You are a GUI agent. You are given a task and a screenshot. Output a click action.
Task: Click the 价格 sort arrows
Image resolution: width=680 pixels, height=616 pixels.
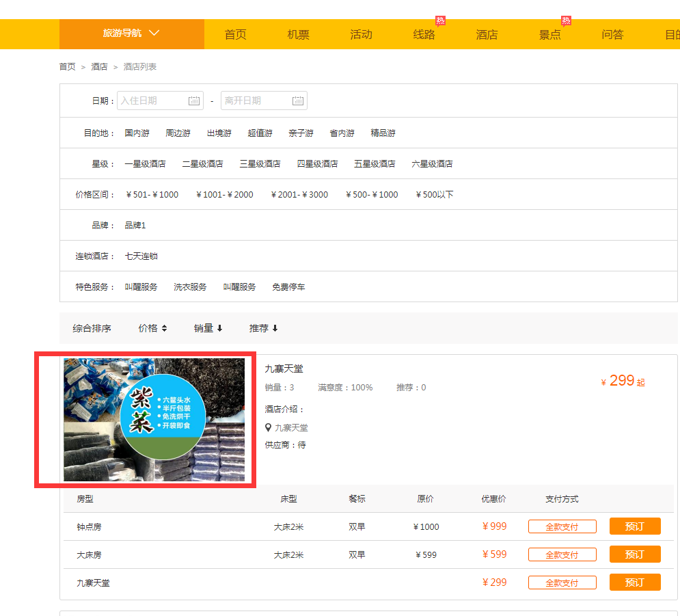coord(164,328)
